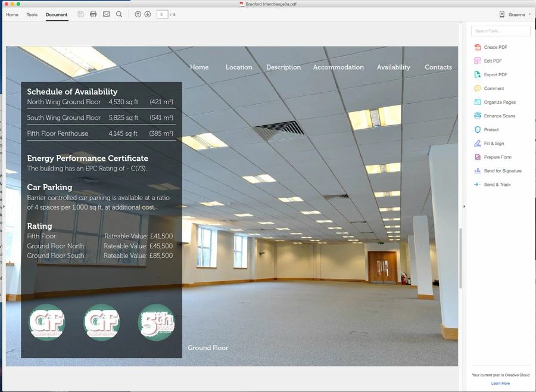Click the Fill & Sign pen icon
The image size is (536, 392).
click(x=478, y=144)
